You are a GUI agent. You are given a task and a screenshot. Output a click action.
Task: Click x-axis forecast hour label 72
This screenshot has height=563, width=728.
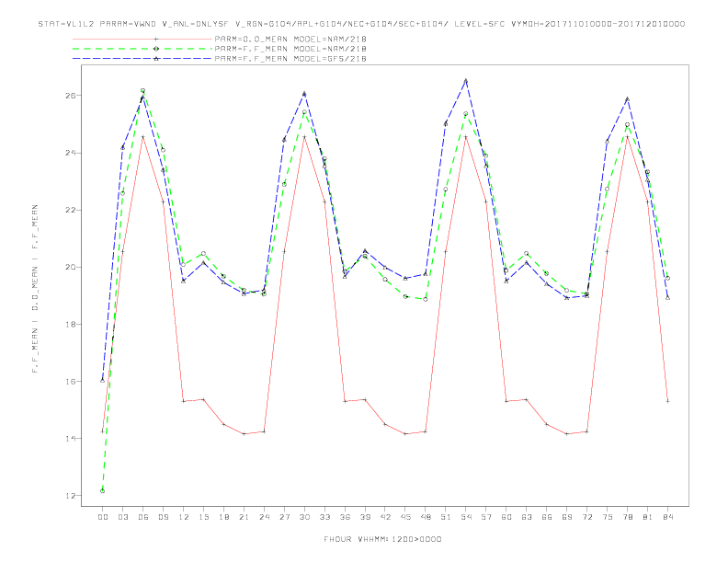(586, 517)
